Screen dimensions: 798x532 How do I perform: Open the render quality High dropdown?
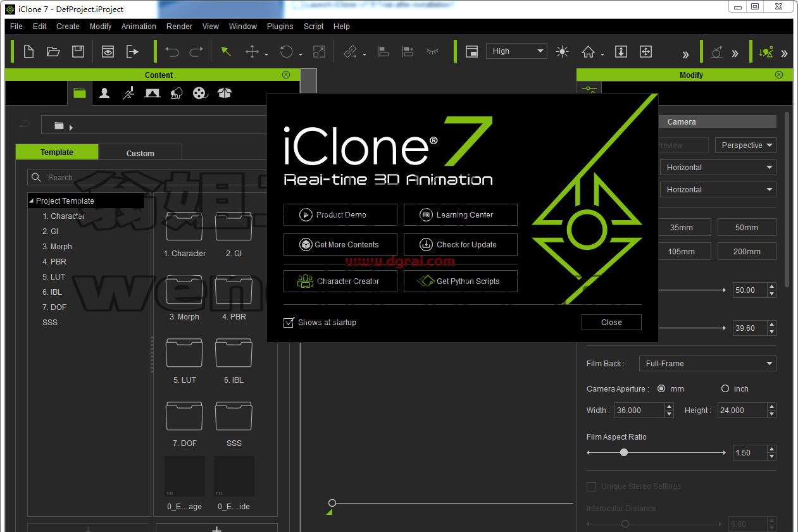pyautogui.click(x=516, y=51)
